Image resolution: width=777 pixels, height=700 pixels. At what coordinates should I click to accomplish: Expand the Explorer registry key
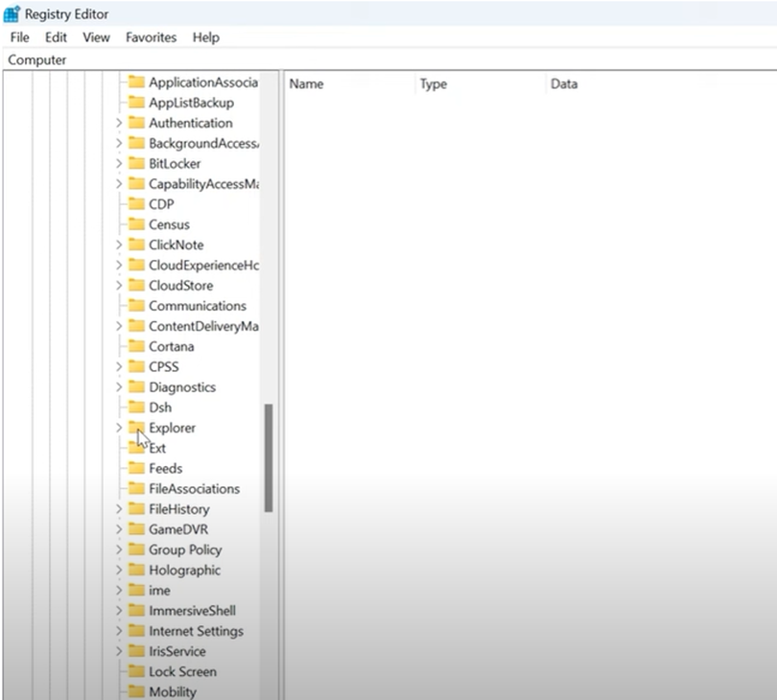click(x=119, y=428)
